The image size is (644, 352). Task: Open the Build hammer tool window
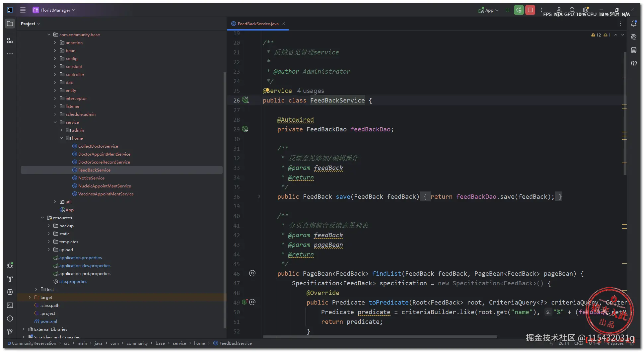coord(10,279)
